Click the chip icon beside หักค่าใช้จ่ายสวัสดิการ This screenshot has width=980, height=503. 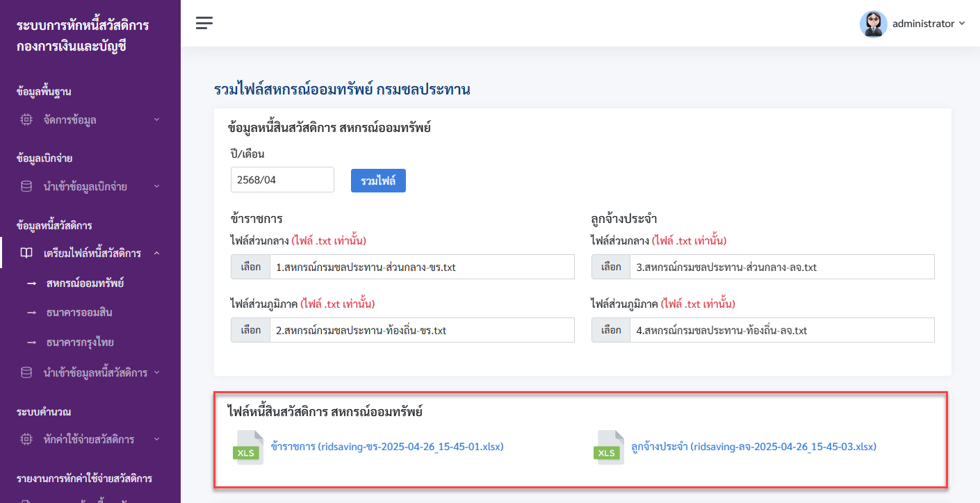pyautogui.click(x=26, y=439)
